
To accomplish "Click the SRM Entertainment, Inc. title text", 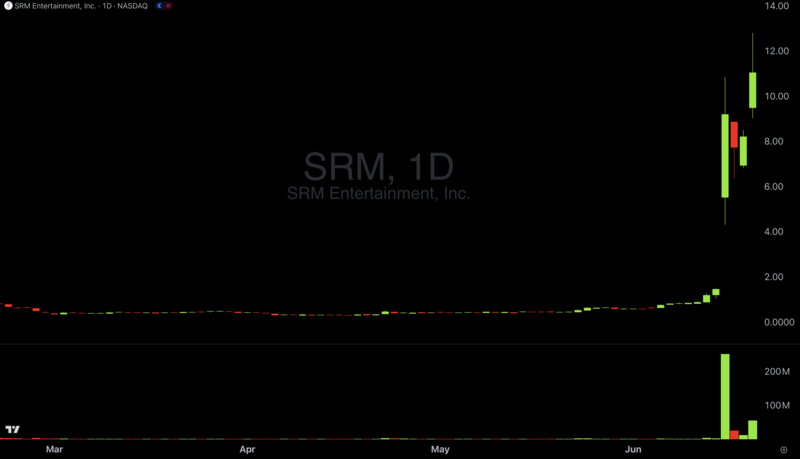I will coord(56,6).
